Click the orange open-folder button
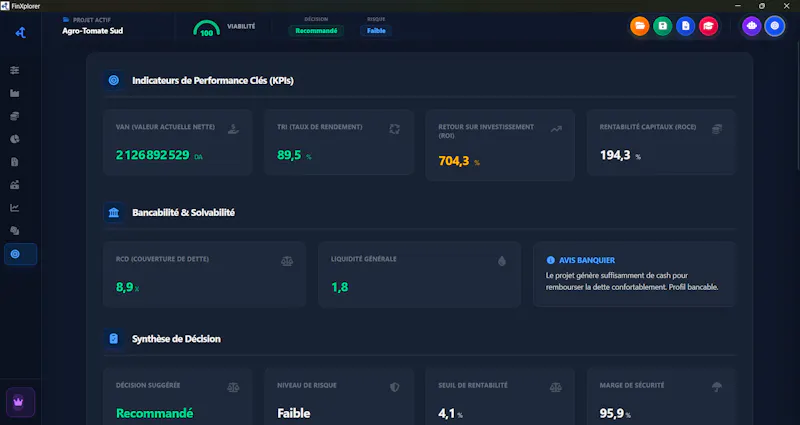The width and height of the screenshot is (800, 425). pyautogui.click(x=639, y=26)
